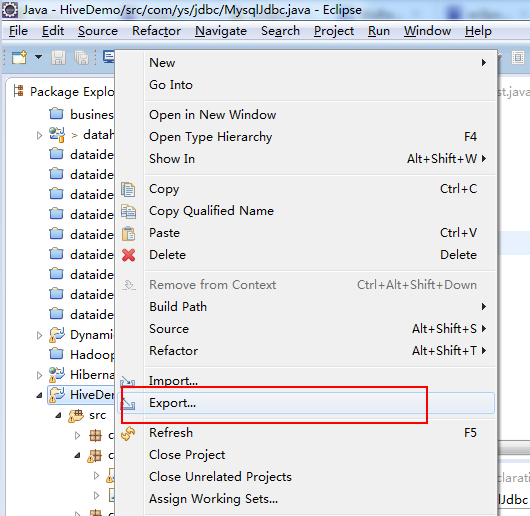The width and height of the screenshot is (530, 516).
Task: Click the red Delete cross icon
Action: tap(128, 255)
